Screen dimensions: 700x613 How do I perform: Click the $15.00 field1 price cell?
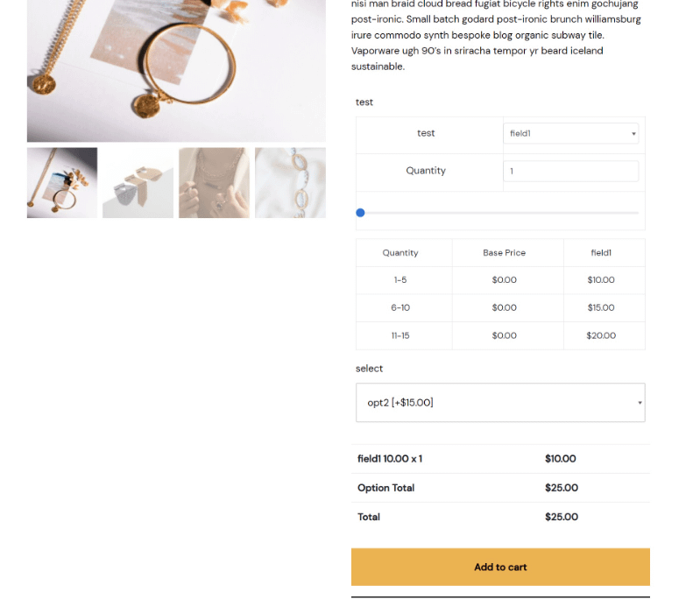click(600, 308)
